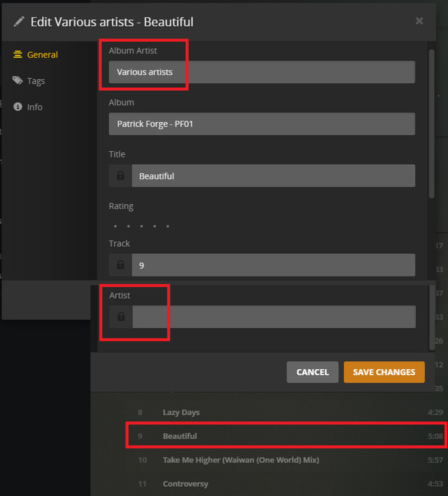
Task: Set rating to first star dot
Action: pos(115,226)
